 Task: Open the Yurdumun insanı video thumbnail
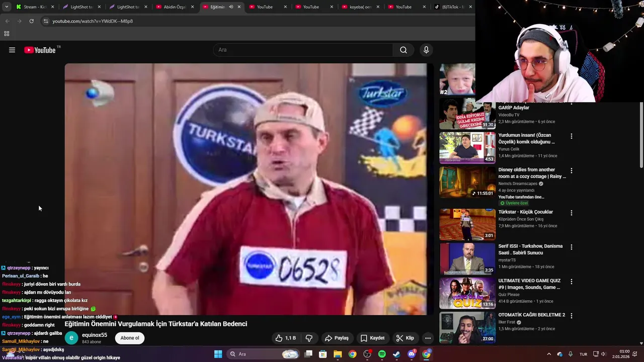click(467, 148)
